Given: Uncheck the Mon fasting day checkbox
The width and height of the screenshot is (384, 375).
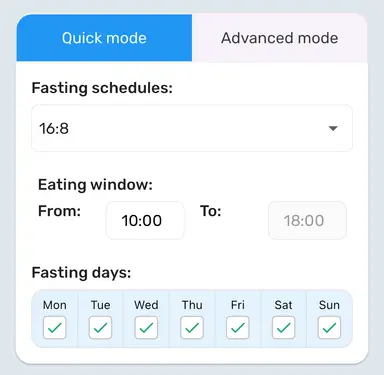Looking at the screenshot, I should 55,328.
